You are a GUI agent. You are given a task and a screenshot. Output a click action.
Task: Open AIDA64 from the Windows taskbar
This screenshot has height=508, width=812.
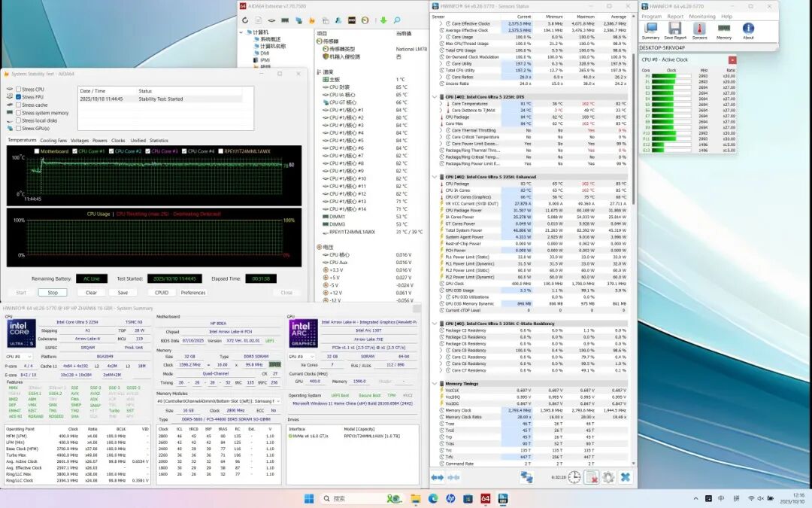coord(485,498)
